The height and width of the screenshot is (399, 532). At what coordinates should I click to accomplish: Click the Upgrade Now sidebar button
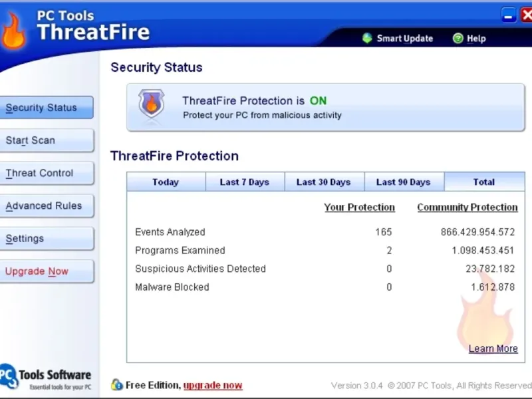(x=45, y=271)
